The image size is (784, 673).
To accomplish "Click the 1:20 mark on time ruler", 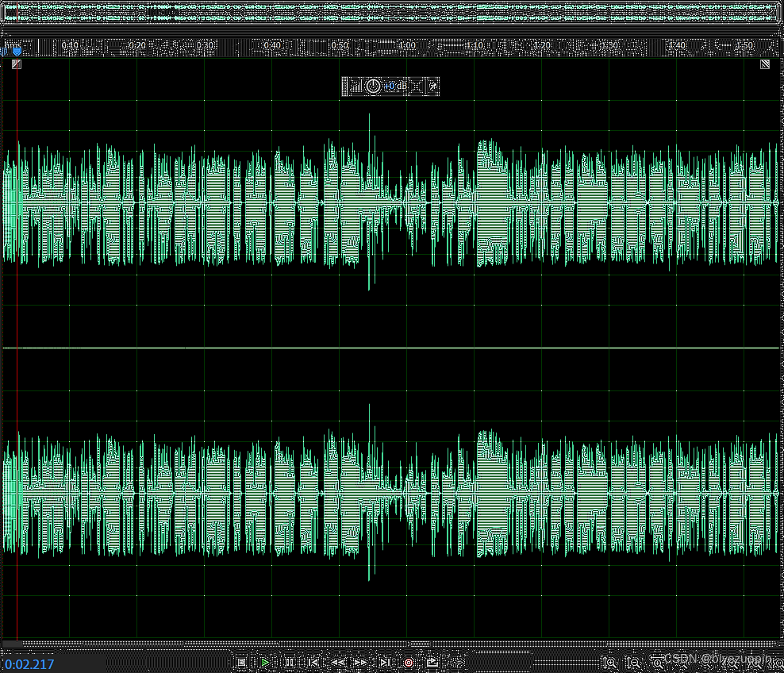I will click(542, 45).
